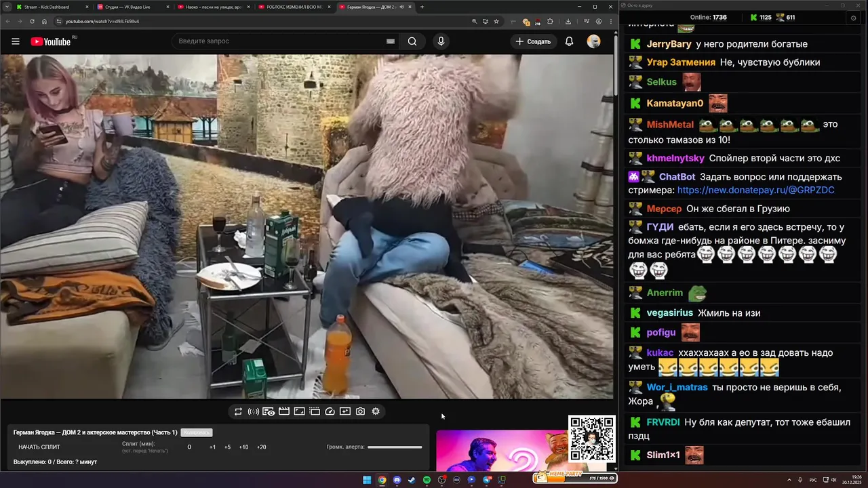Open Chrome three-dot menu
Image resolution: width=868 pixels, height=488 pixels.
coord(610,21)
